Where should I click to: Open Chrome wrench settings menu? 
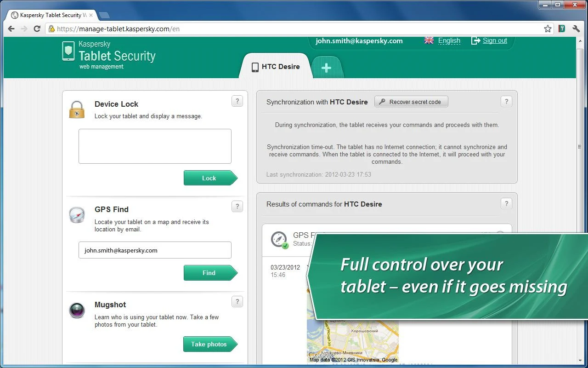[x=576, y=29]
